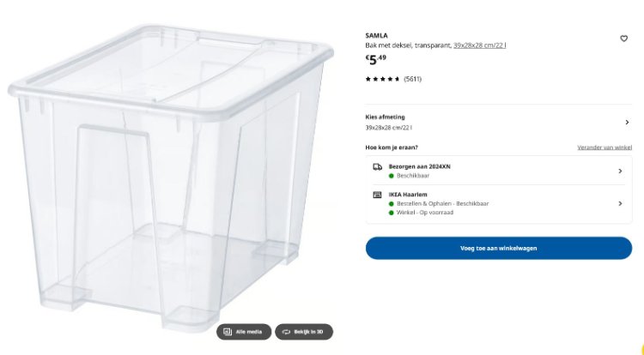Add SAMLA to favorites with heart icon

624,39
